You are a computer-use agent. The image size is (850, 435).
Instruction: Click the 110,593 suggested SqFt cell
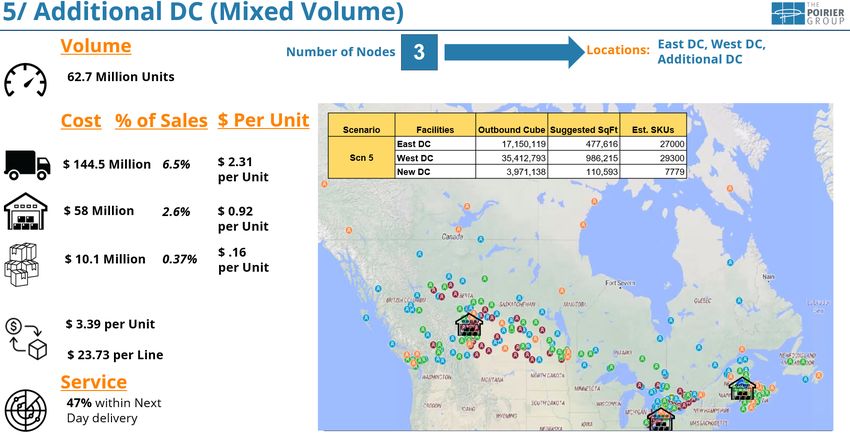click(584, 172)
